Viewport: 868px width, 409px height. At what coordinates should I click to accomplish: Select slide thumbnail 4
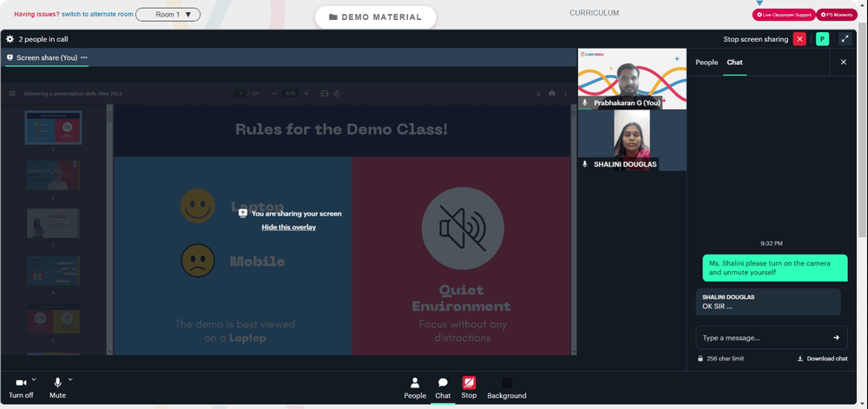(53, 271)
